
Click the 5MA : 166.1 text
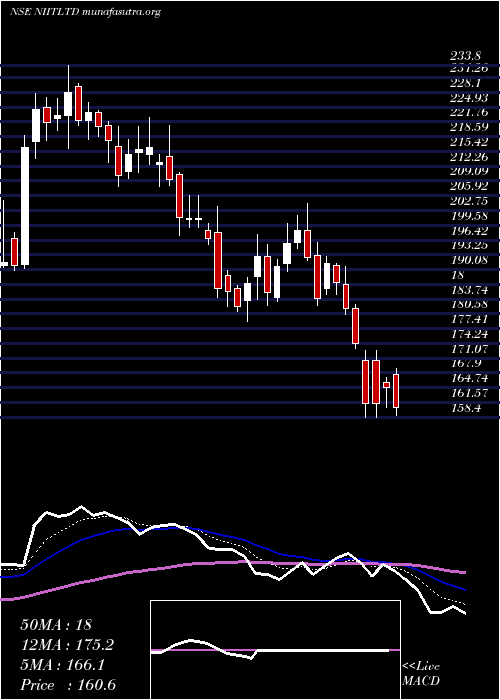pos(62,665)
